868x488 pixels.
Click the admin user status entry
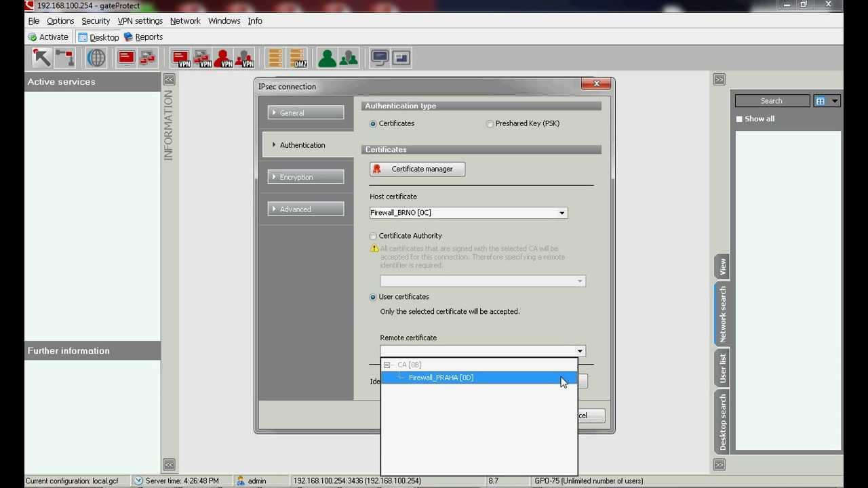[251, 481]
